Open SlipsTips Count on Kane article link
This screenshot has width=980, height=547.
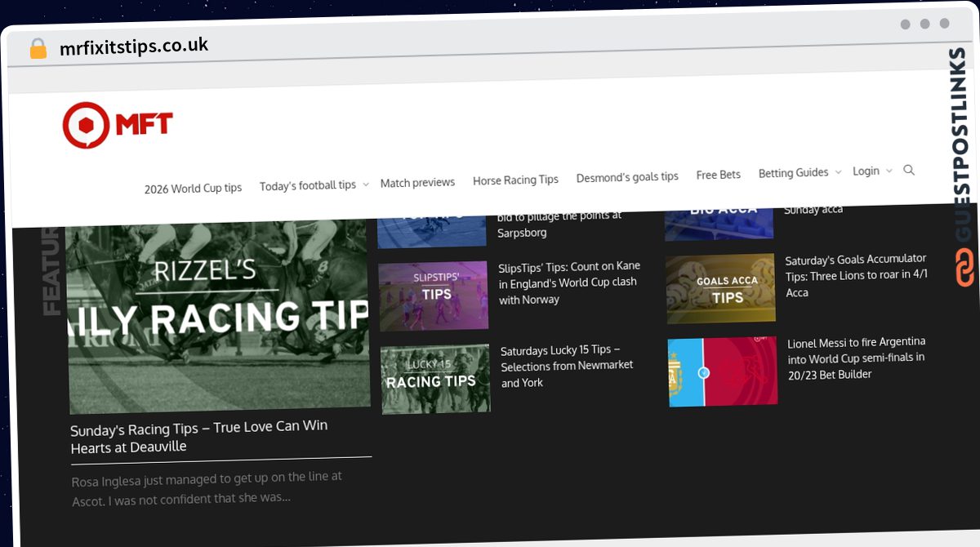[569, 282]
